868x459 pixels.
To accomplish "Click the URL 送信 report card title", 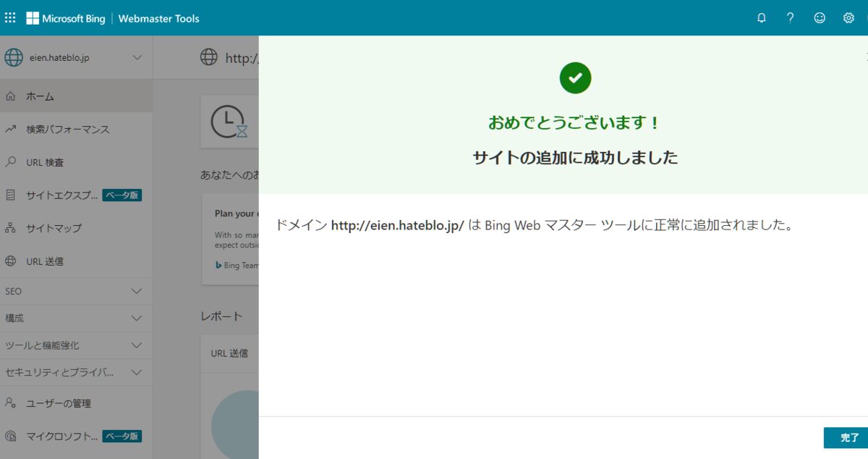I will click(x=229, y=353).
